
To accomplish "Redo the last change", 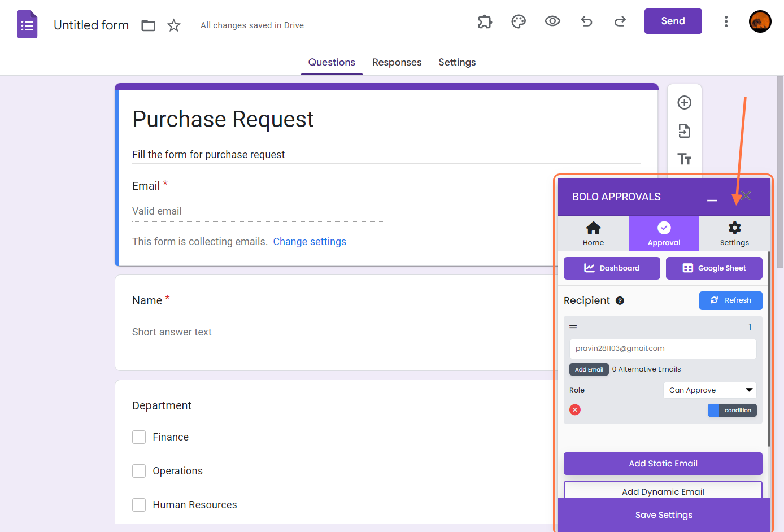I will [x=620, y=21].
